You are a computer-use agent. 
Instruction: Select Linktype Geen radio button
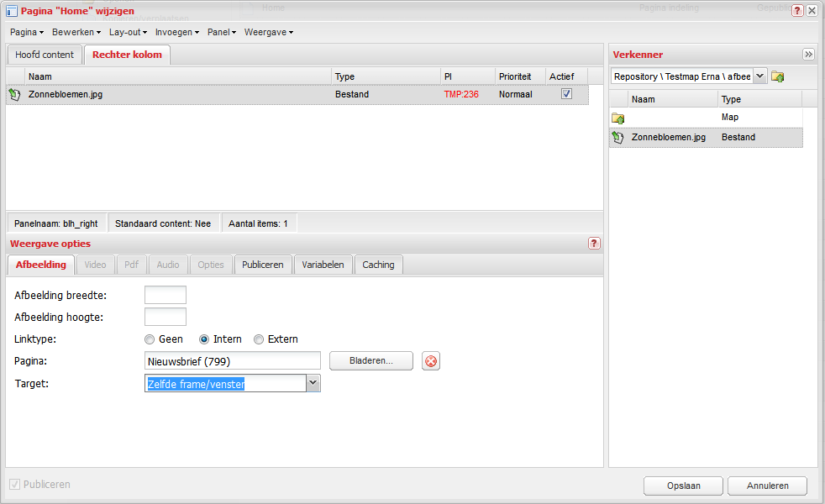click(x=150, y=339)
